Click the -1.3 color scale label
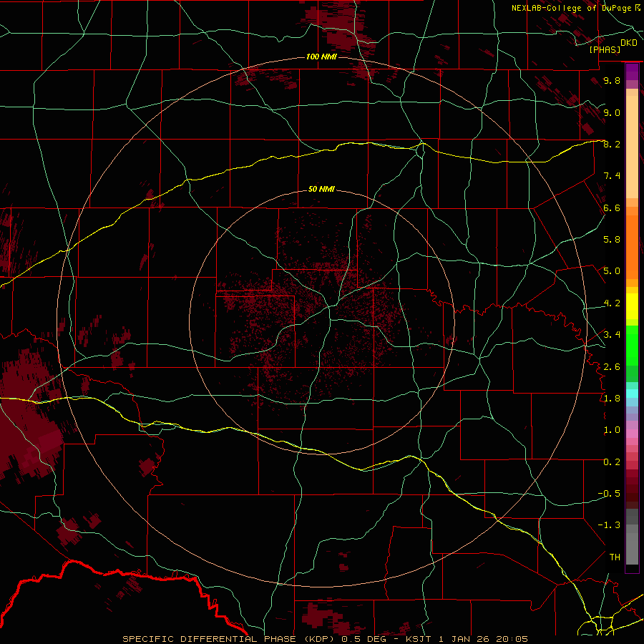This screenshot has width=644, height=644. (609, 525)
